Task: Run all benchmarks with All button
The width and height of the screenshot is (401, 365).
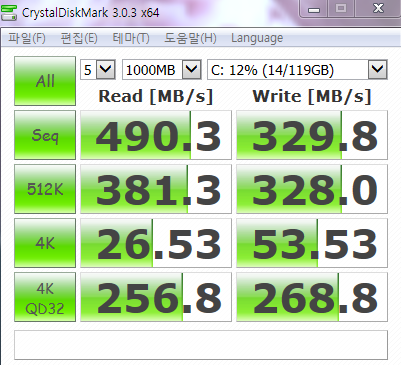Action: click(x=45, y=81)
